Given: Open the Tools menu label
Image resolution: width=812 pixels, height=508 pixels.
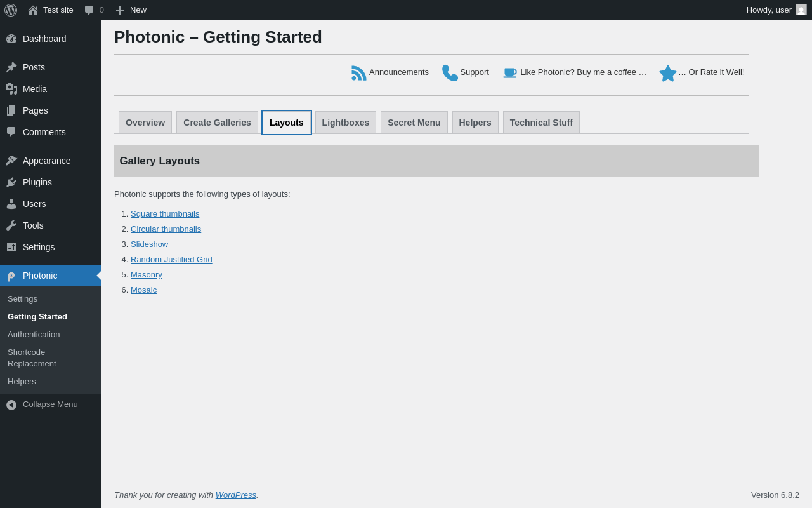Looking at the screenshot, I should (33, 225).
